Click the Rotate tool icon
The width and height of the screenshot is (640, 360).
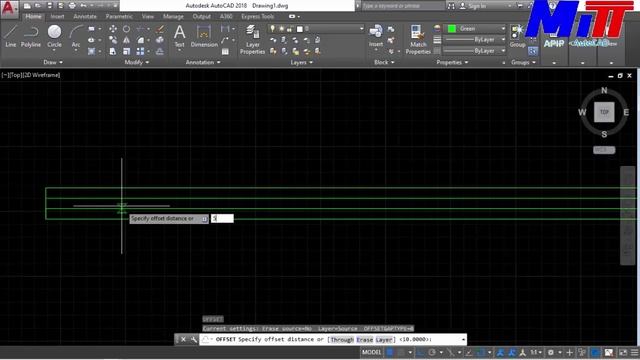tap(127, 29)
